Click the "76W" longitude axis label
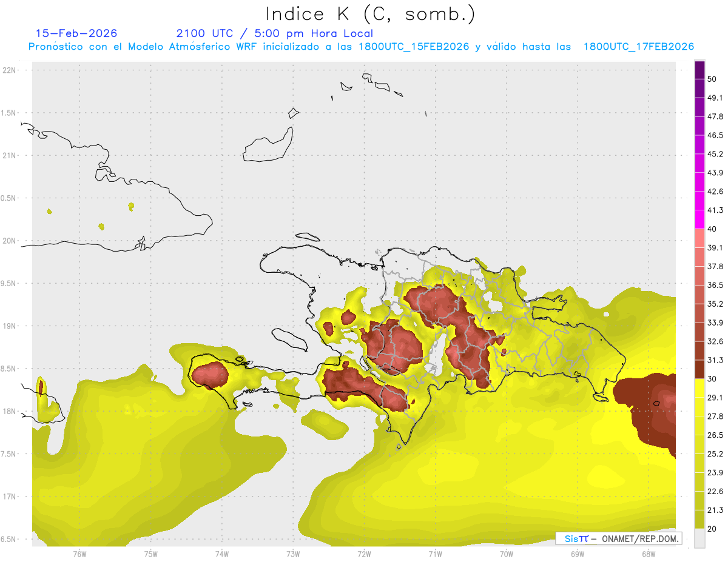The width and height of the screenshot is (728, 562). [79, 554]
